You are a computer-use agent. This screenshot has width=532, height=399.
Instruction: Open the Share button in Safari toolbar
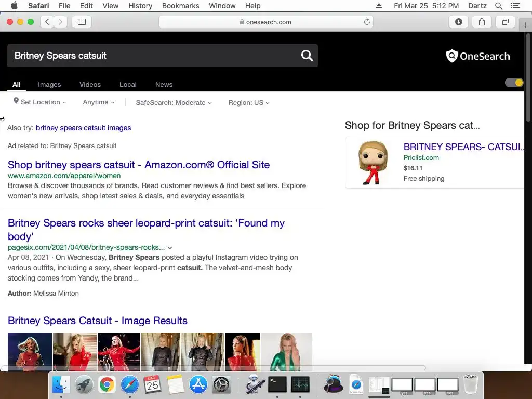(482, 22)
